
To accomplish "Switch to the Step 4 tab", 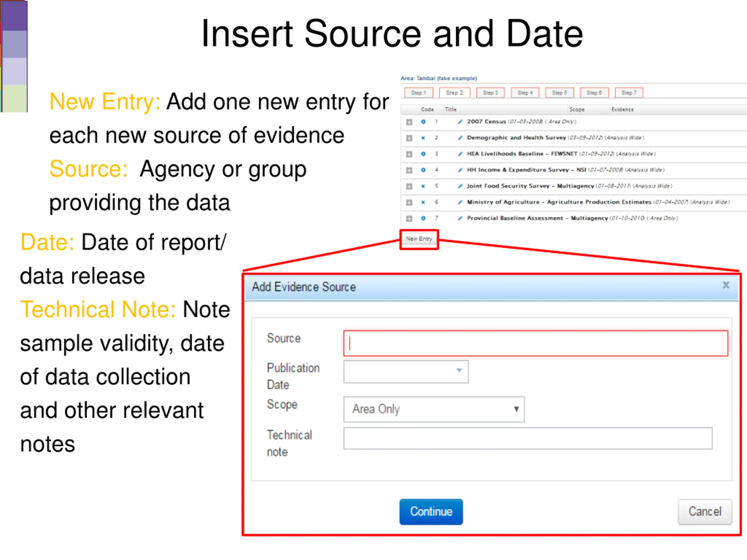I will click(525, 92).
